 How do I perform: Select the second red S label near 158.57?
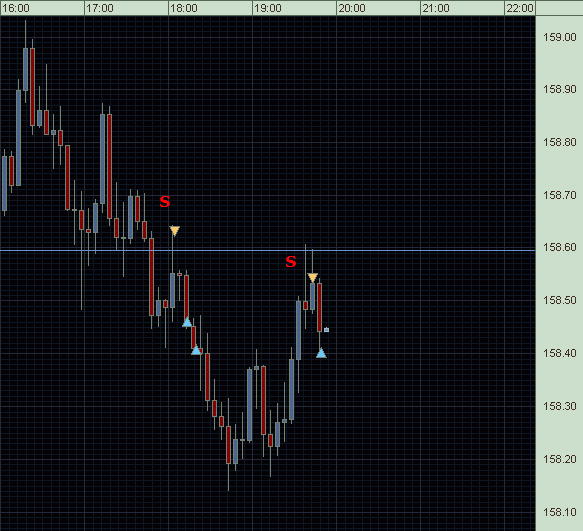(291, 262)
